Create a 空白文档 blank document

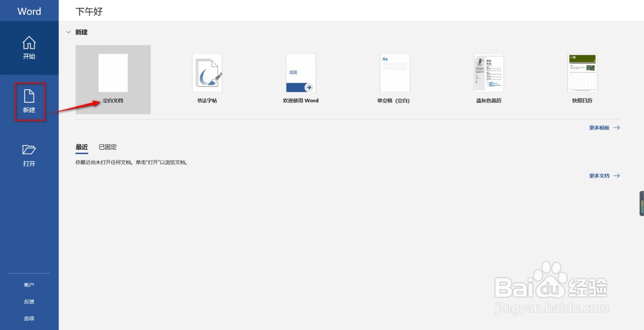point(113,79)
